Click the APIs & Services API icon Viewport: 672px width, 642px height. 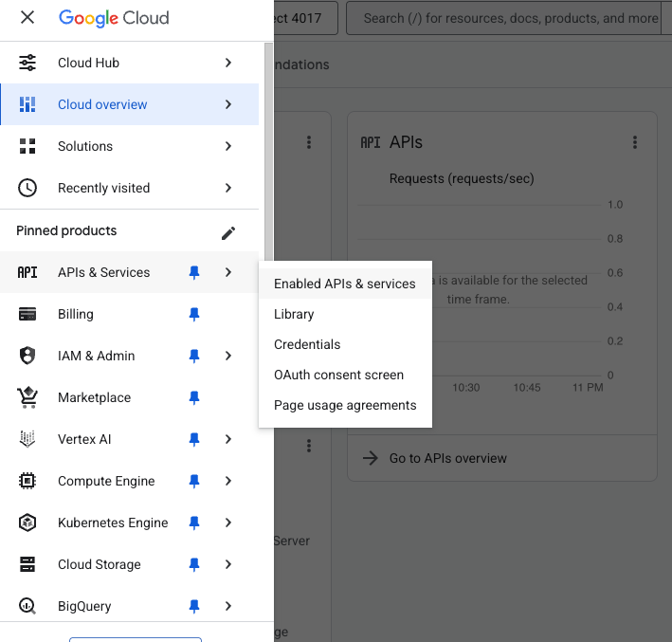click(27, 272)
